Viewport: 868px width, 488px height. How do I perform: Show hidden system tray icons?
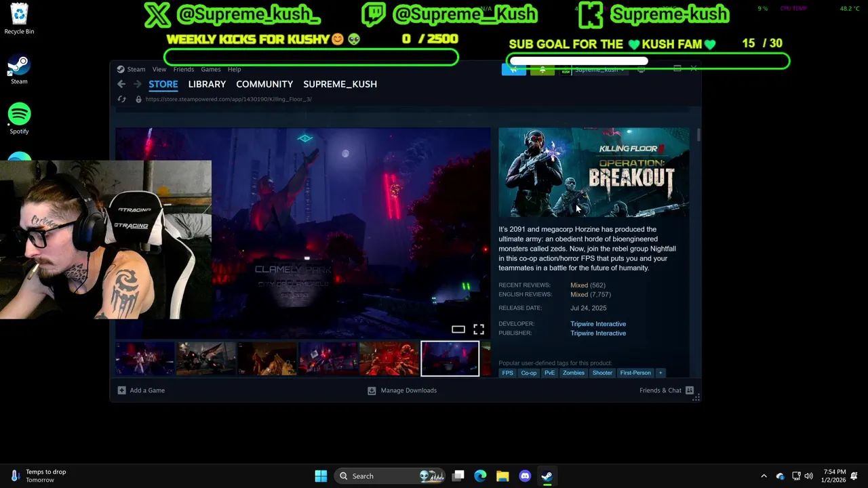coord(764,476)
